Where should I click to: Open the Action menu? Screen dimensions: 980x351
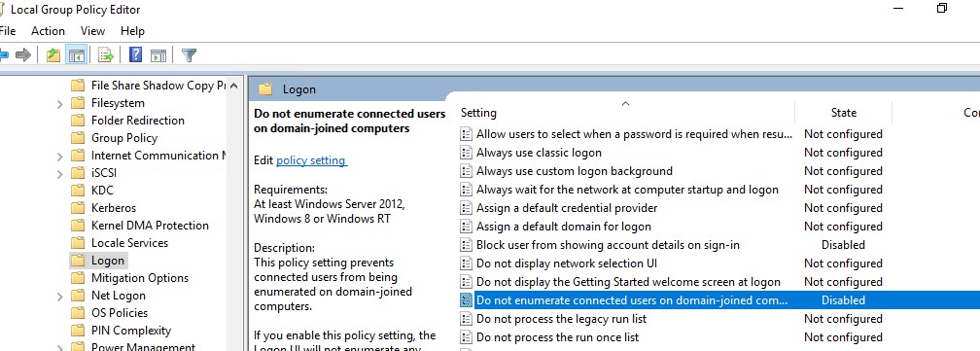pos(49,30)
